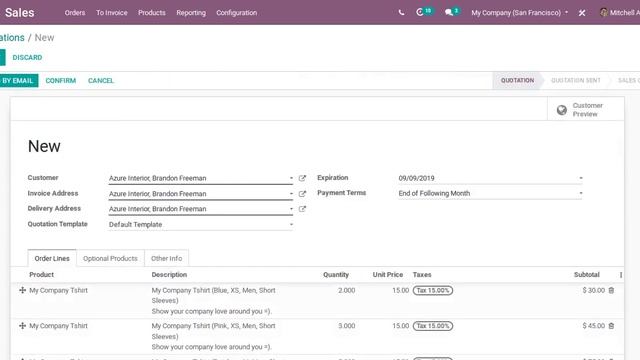Click the $ 30.00 subtotal value
This screenshot has width=640, height=360.
593,290
